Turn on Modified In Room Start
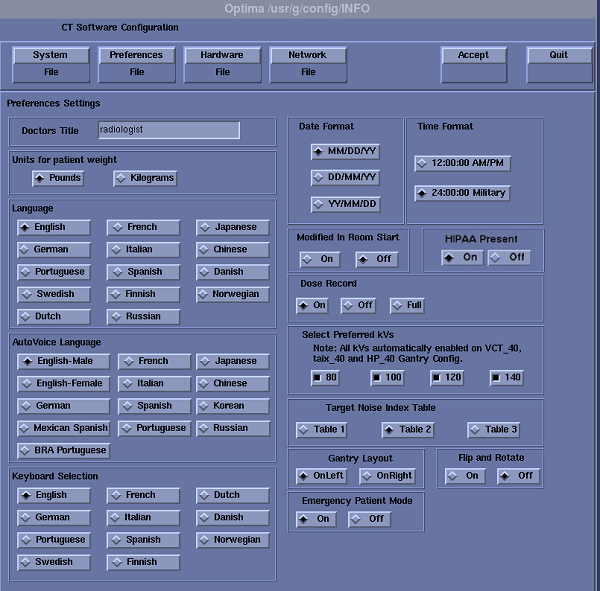Screen dimensions: 600x591 tap(320, 259)
